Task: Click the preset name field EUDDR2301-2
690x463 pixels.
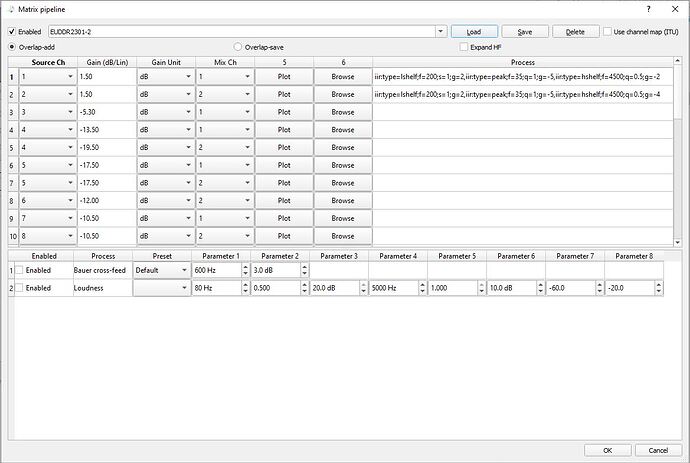Action: click(x=242, y=32)
